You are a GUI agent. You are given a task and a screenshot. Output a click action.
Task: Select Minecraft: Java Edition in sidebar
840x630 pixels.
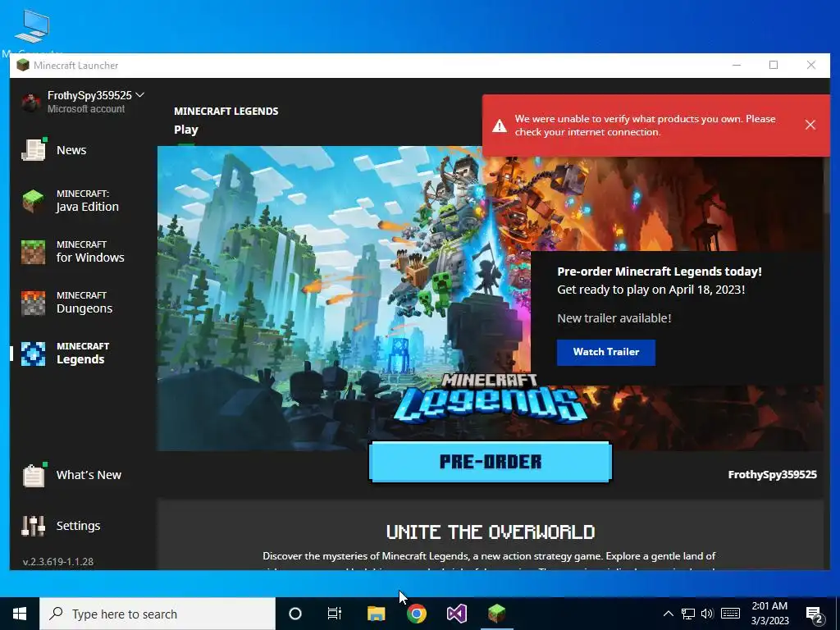point(71,201)
